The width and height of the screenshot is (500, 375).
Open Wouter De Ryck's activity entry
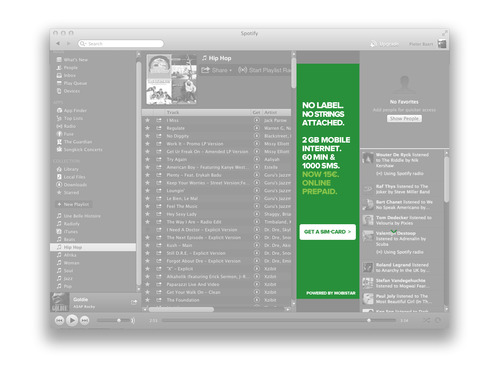[402, 164]
